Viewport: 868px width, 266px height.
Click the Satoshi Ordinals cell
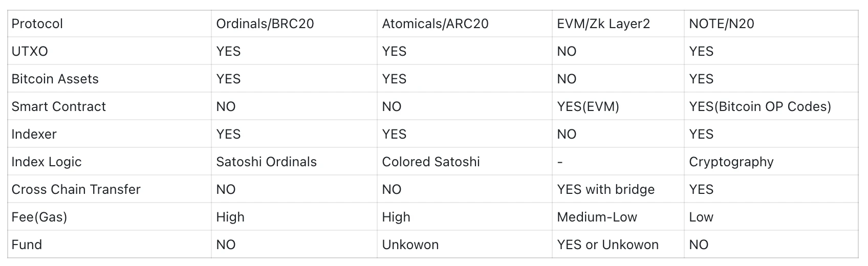pos(266,162)
